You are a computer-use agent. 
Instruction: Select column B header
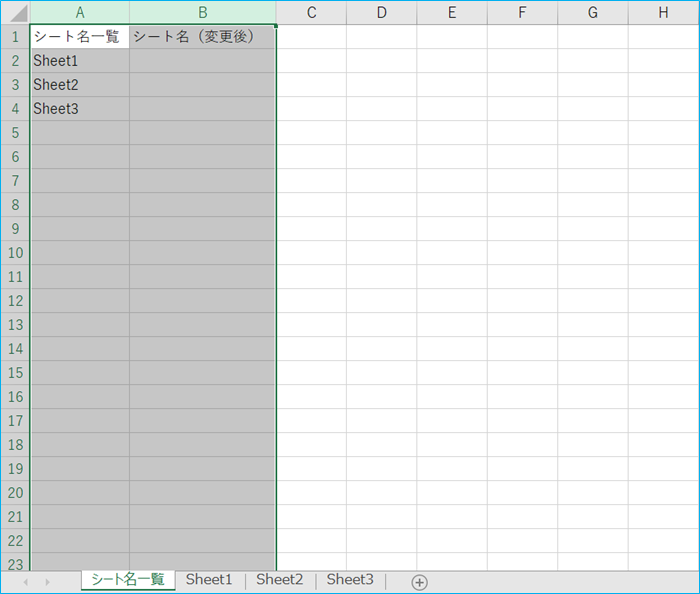(x=202, y=12)
